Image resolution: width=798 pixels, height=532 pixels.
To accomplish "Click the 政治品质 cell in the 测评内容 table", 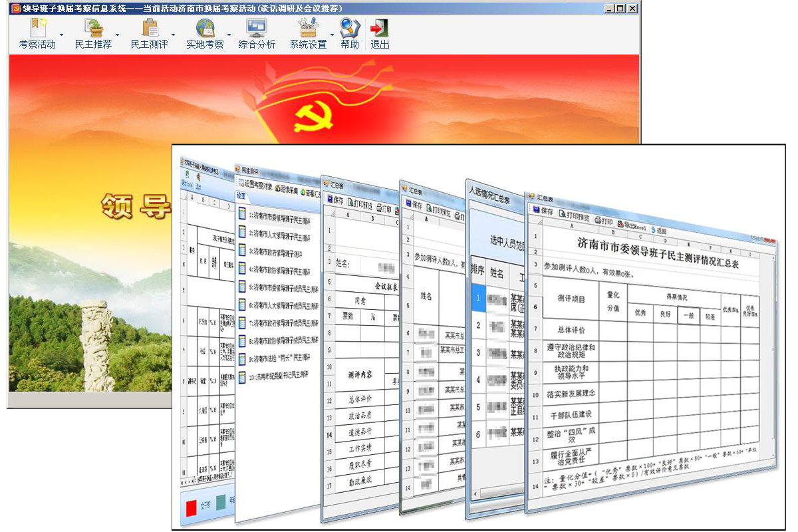I will [x=361, y=416].
